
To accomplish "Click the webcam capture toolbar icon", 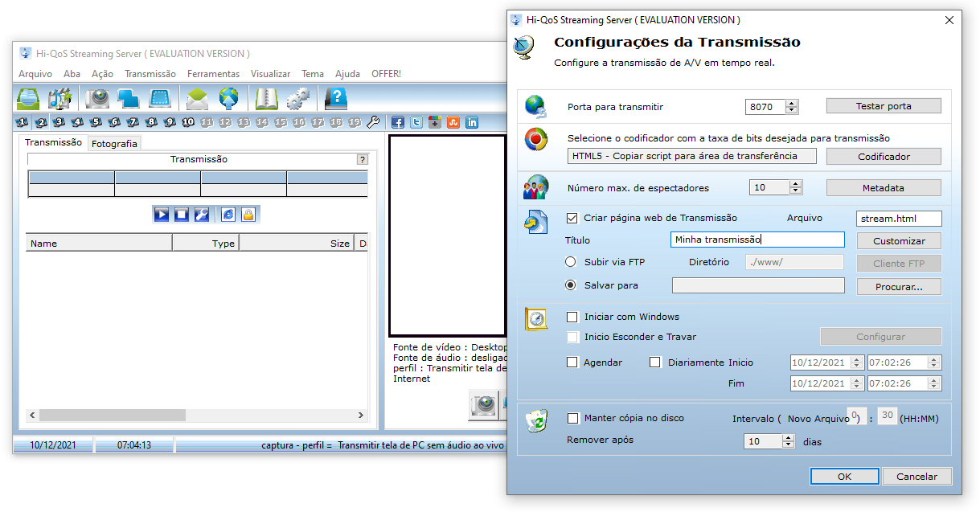I will point(98,98).
